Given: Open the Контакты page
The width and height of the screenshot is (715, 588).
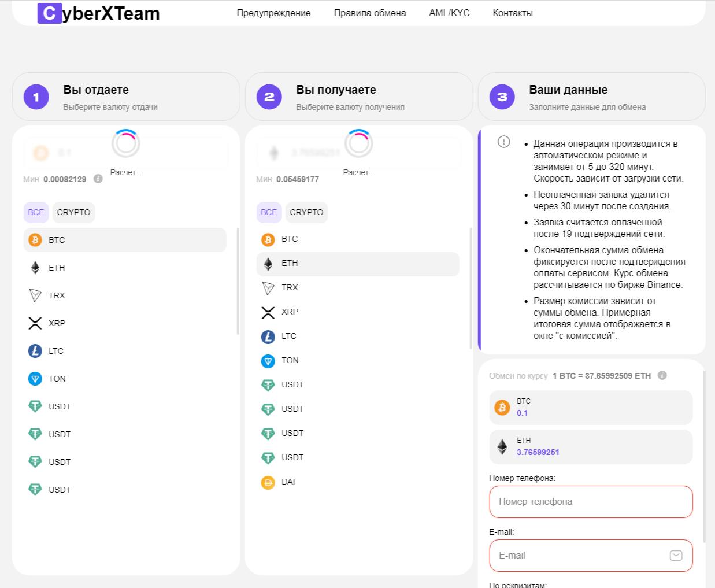Looking at the screenshot, I should [x=513, y=13].
